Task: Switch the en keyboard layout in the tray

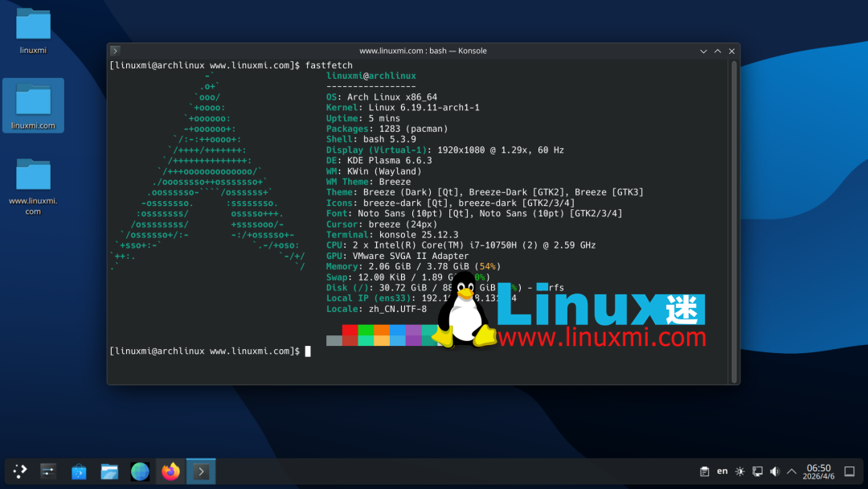Action: [721, 471]
